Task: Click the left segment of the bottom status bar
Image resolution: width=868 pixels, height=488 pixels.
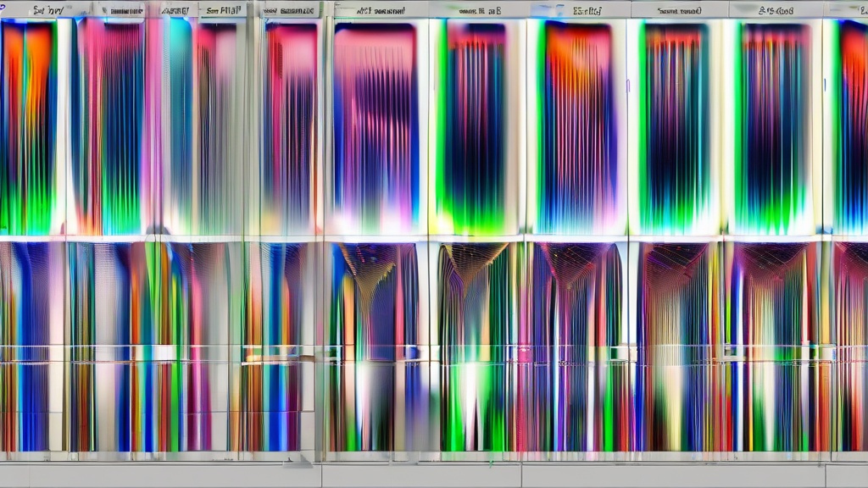Action: pyautogui.click(x=159, y=476)
